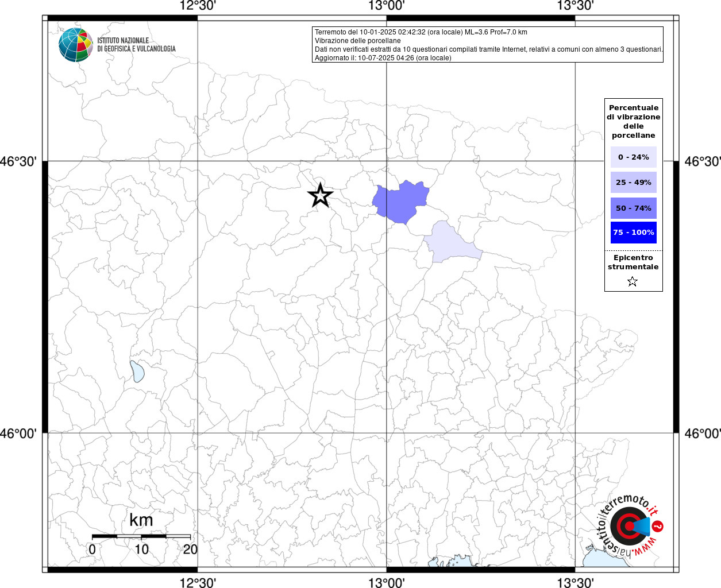Click the 'Epicentro strumentale' legend label
Screen dimensions: 721x588
point(633,262)
